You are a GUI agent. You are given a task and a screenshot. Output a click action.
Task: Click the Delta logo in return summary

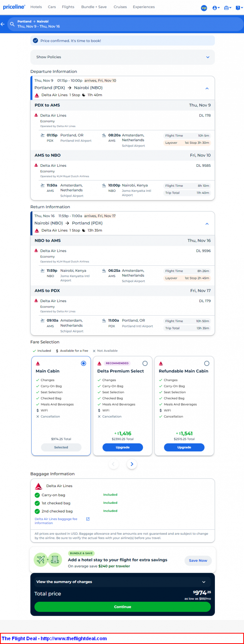37,230
